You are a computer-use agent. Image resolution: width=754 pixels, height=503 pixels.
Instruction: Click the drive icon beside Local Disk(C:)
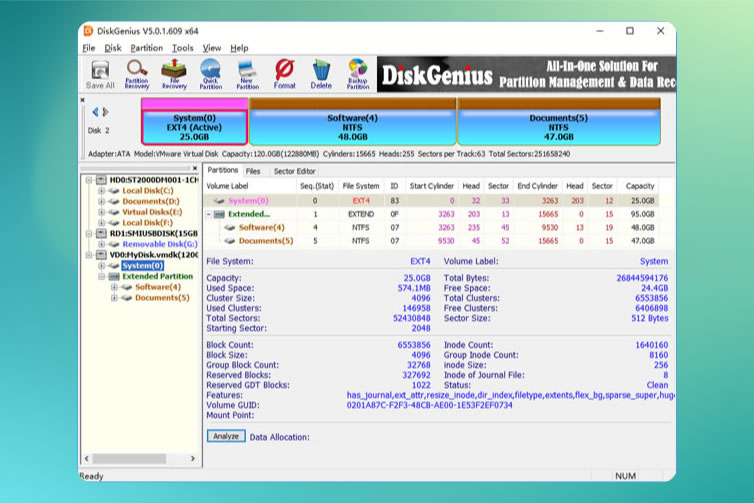[x=114, y=190]
